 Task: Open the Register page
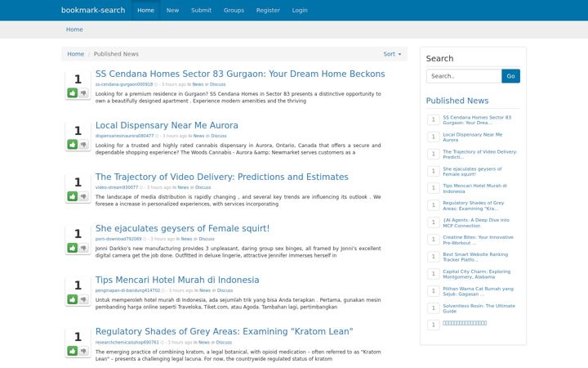268,10
